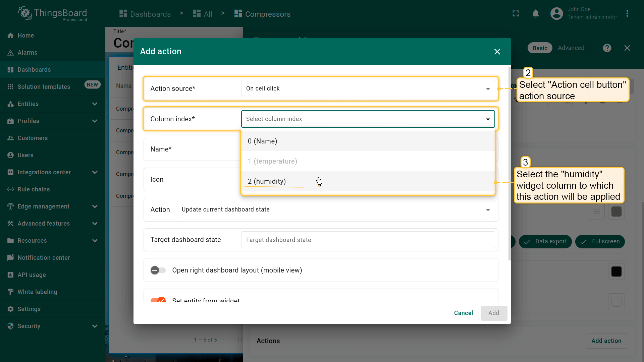644x362 pixels.
Task: Open White labeling page
Action: (x=37, y=292)
